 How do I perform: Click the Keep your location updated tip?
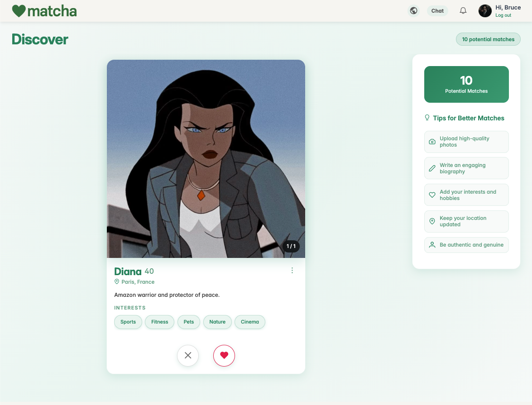(466, 221)
